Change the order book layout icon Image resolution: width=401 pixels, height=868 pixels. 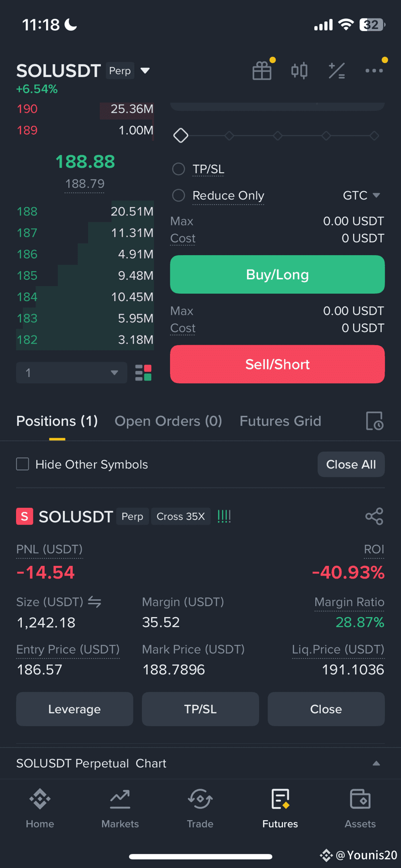[143, 373]
